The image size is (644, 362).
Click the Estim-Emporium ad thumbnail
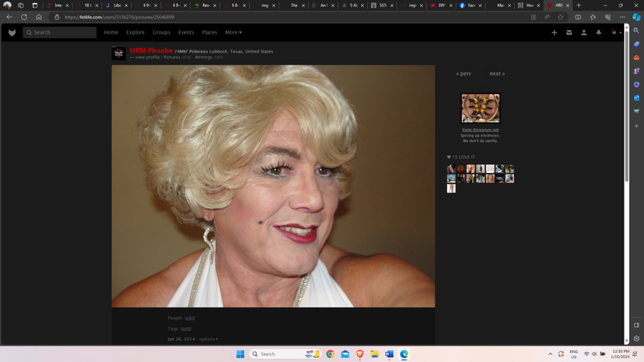point(480,108)
